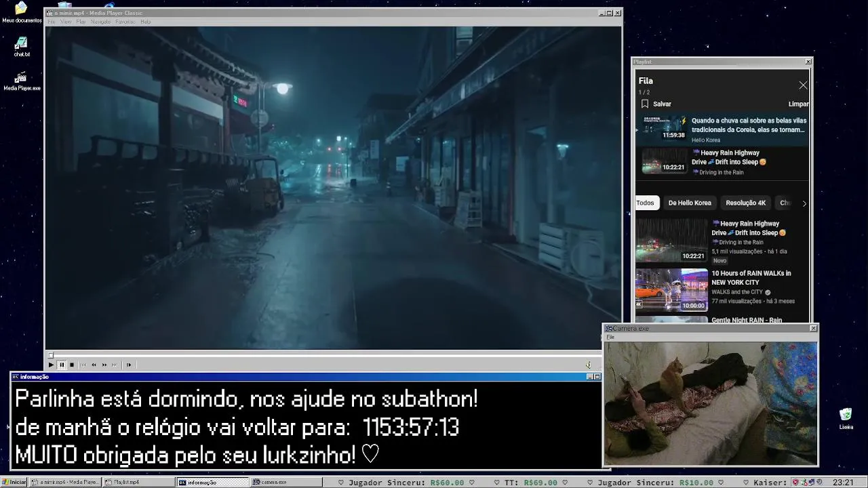Minimize the informação window
The height and width of the screenshot is (488, 868).
(589, 377)
